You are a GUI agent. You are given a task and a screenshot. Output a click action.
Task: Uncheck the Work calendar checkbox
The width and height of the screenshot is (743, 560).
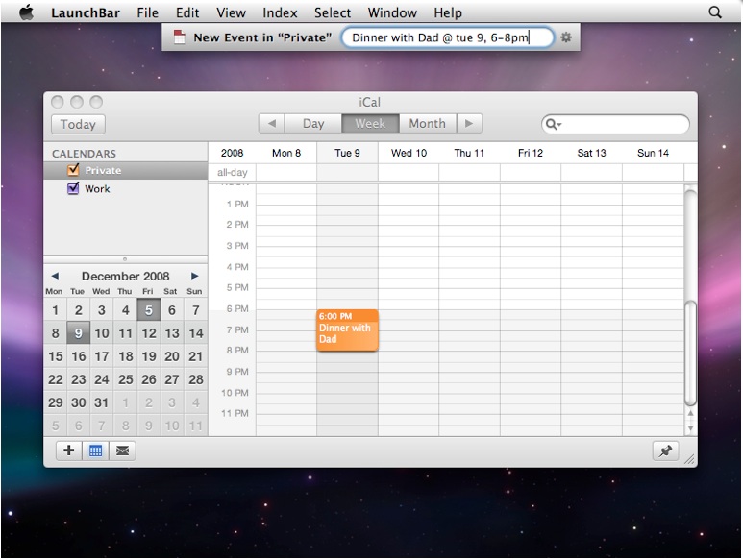pos(73,189)
